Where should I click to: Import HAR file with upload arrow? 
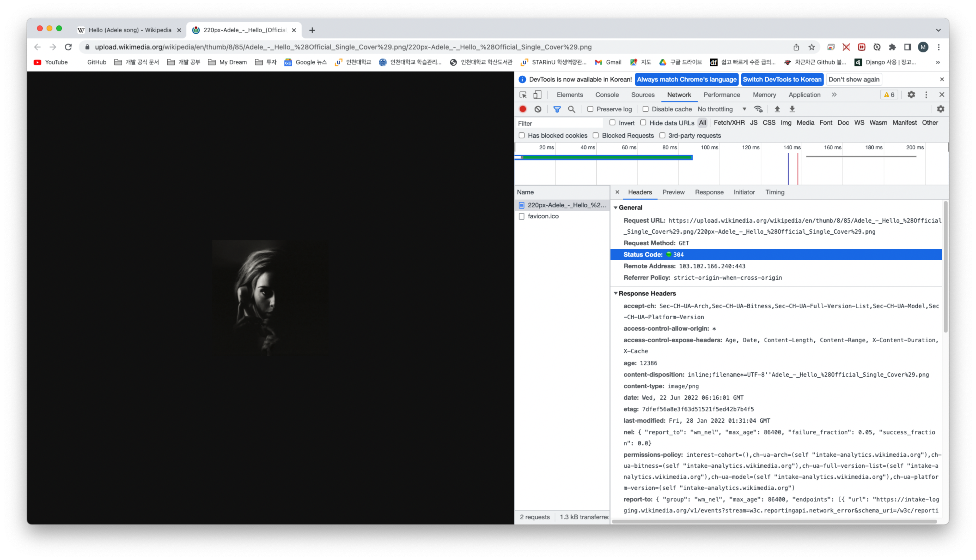click(777, 109)
